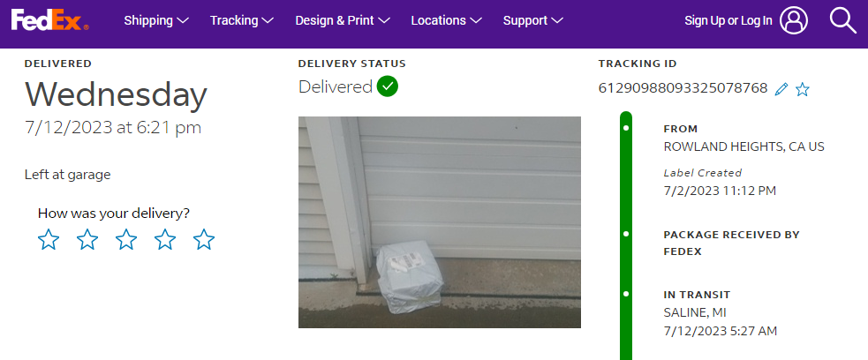The image size is (868, 360).
Task: Add shipment to watchlist with star icon
Action: tap(802, 89)
